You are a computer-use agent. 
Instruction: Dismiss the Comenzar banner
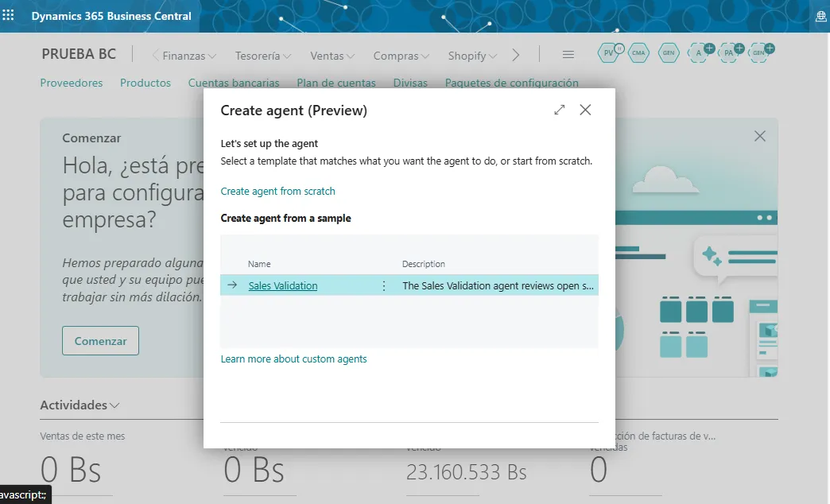click(759, 137)
